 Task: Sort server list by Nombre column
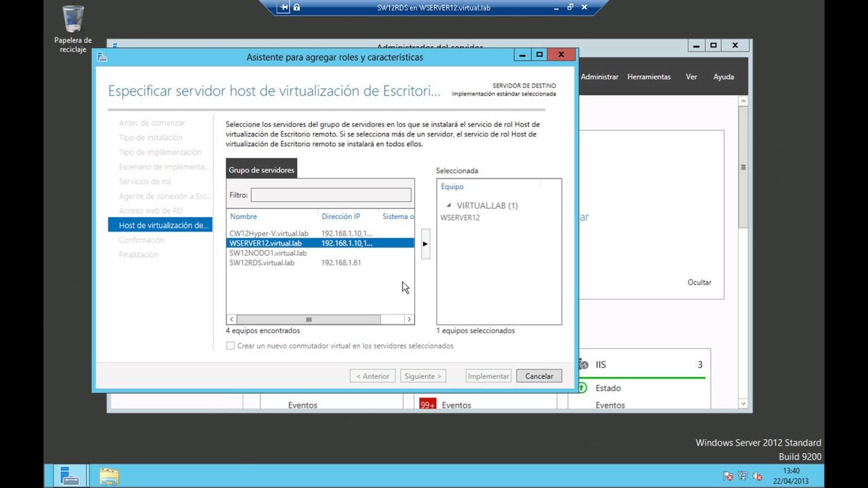tap(243, 216)
